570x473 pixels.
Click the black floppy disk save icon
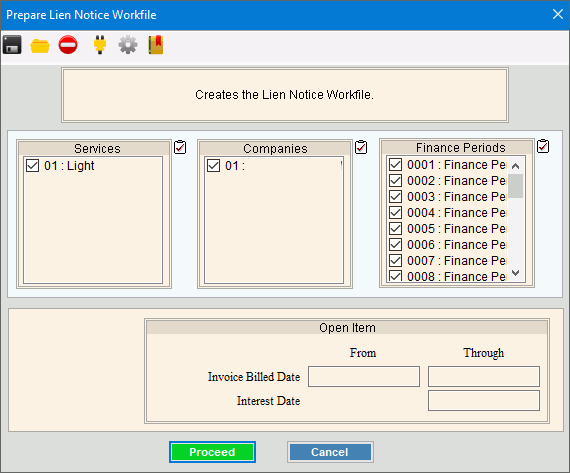[x=12, y=45]
